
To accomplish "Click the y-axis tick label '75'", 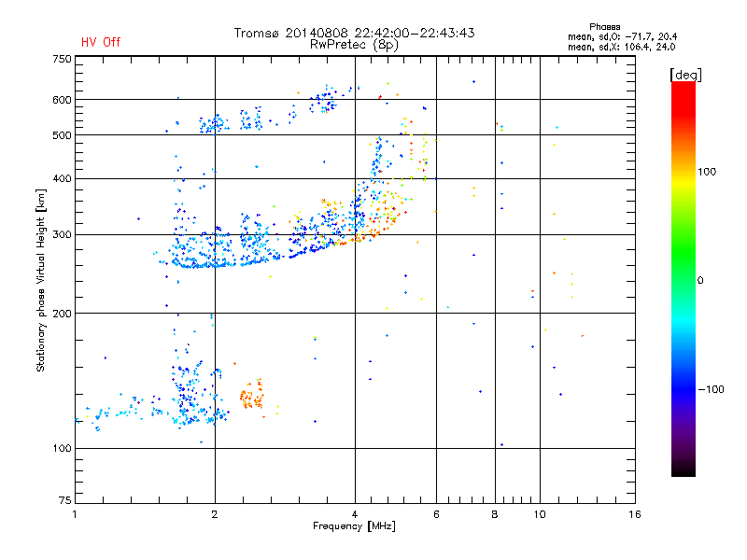I will [65, 500].
